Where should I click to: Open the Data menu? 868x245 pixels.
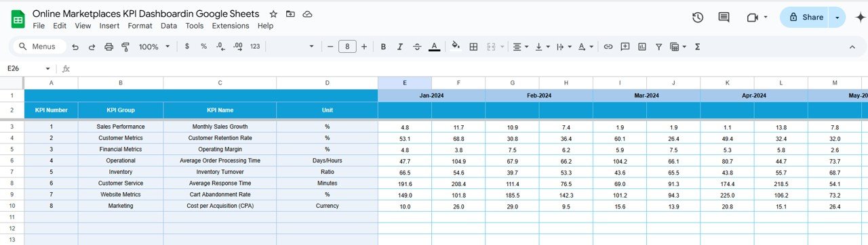click(169, 26)
